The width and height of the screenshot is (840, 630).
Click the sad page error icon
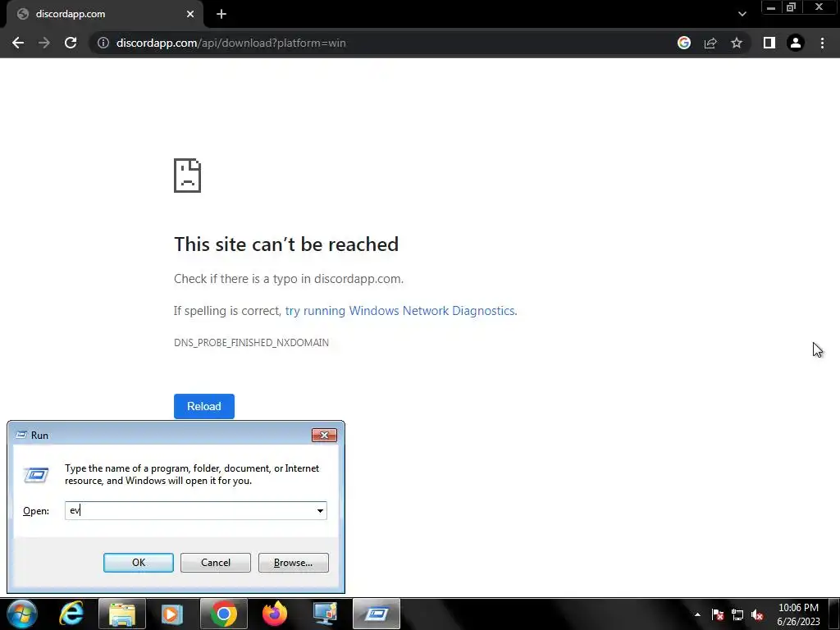[x=188, y=176]
